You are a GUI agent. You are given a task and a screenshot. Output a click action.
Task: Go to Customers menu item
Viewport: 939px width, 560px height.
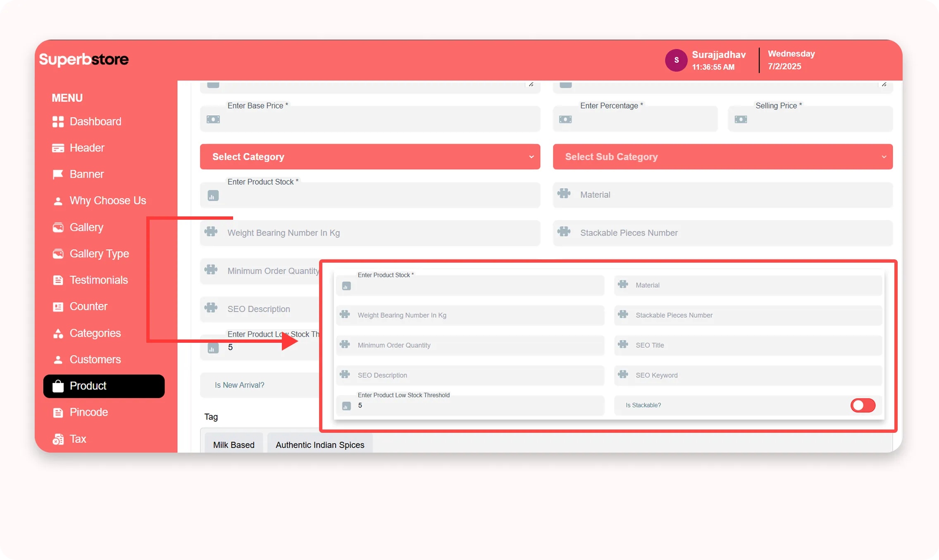(95, 360)
